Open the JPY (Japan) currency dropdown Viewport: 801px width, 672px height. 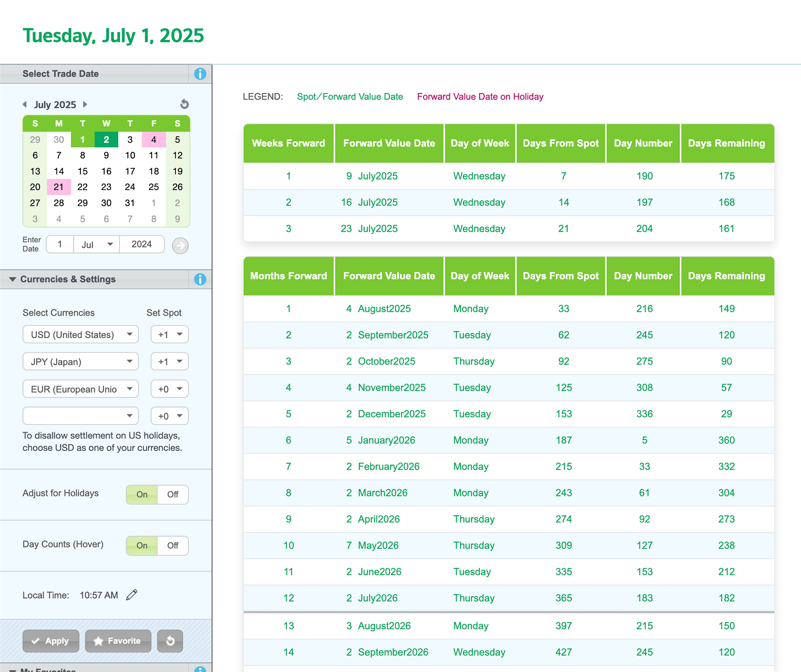tap(81, 362)
